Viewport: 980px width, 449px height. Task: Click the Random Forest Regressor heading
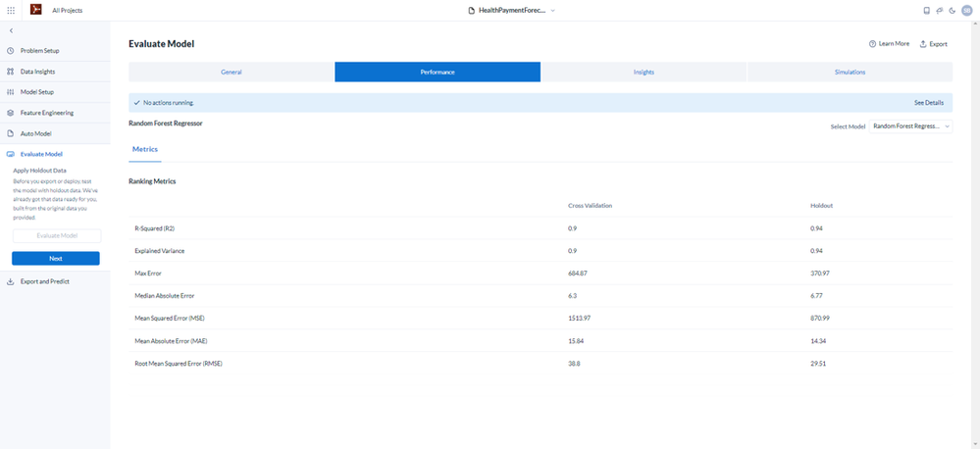[166, 123]
